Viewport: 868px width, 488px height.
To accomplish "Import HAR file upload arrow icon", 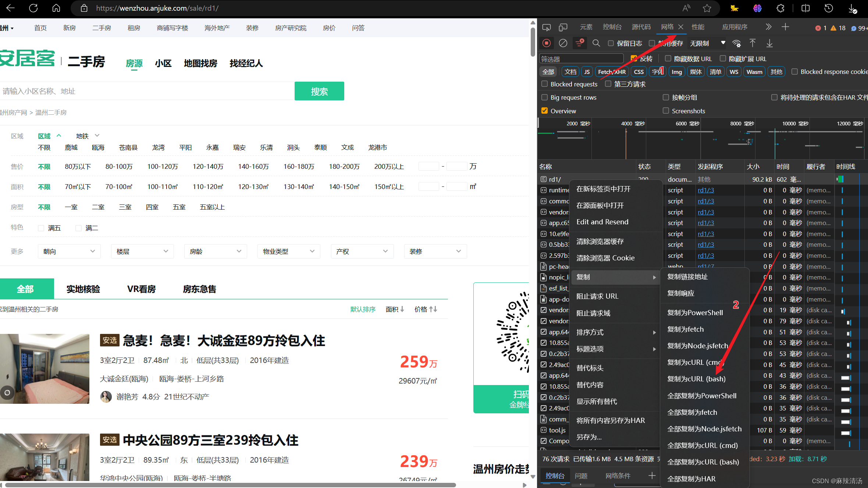I will 753,43.
